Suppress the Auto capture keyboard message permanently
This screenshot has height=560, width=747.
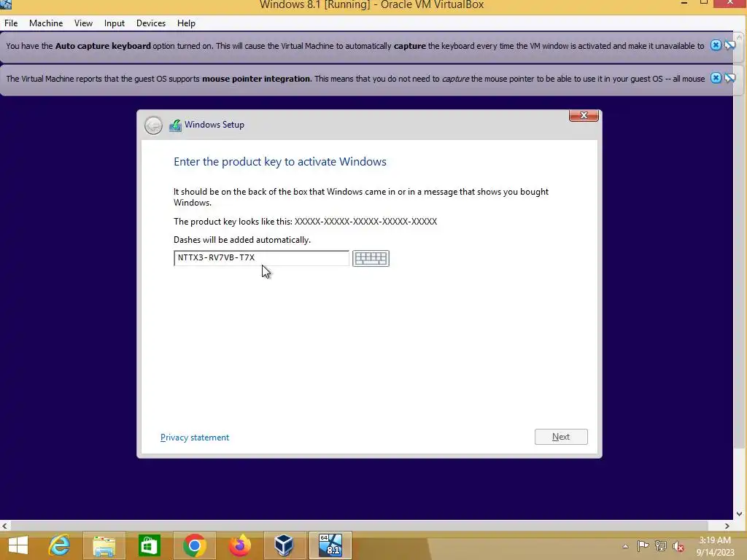(729, 45)
